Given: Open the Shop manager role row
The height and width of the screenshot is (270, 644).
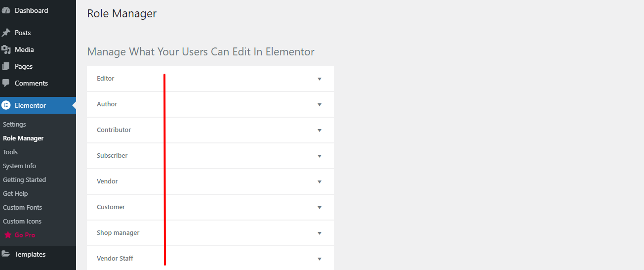Looking at the screenshot, I should pyautogui.click(x=118, y=233).
